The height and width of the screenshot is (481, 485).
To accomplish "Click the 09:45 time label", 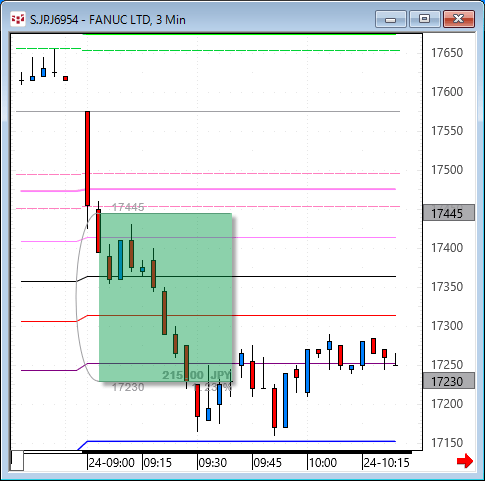I will tap(267, 463).
